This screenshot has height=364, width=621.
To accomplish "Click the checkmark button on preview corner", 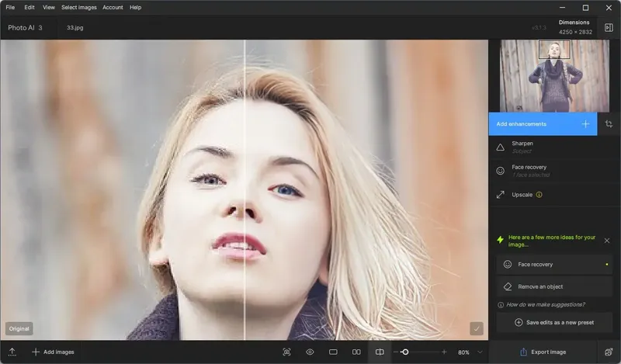I will coord(477,328).
